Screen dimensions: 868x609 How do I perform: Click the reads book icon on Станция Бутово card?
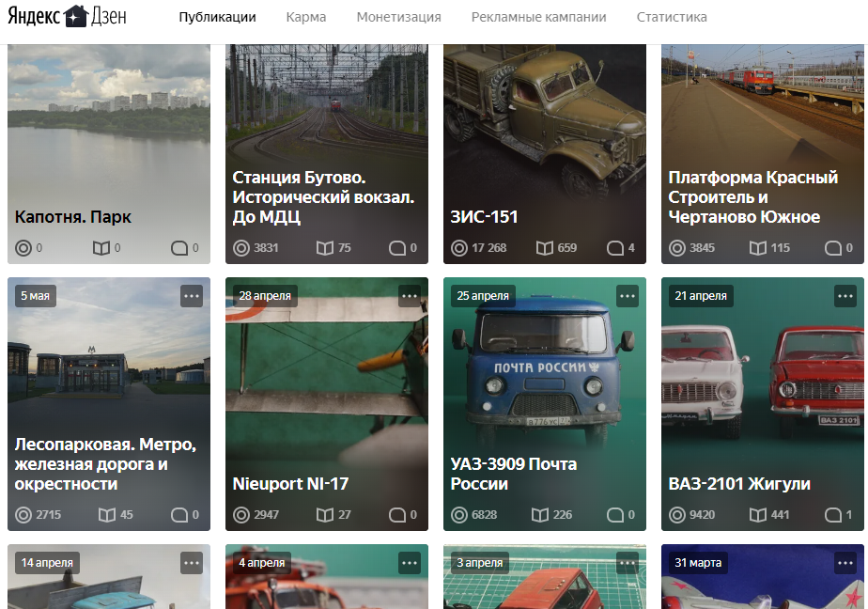[325, 248]
